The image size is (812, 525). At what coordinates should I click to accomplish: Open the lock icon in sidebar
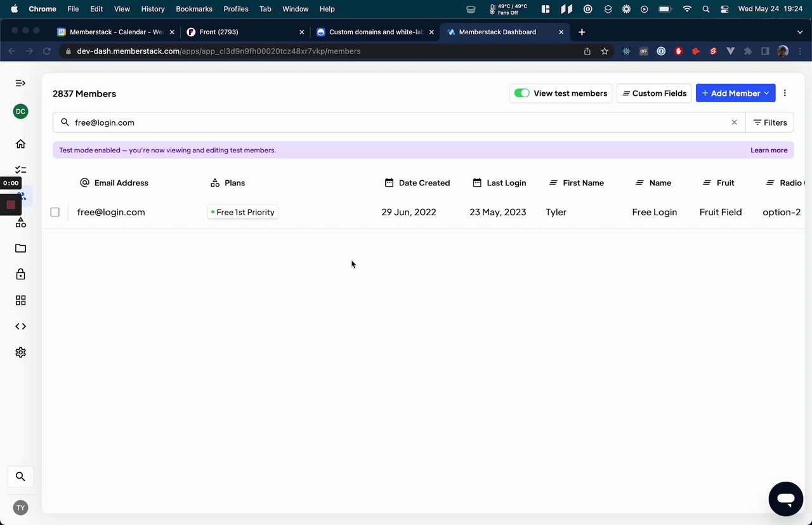click(20, 274)
